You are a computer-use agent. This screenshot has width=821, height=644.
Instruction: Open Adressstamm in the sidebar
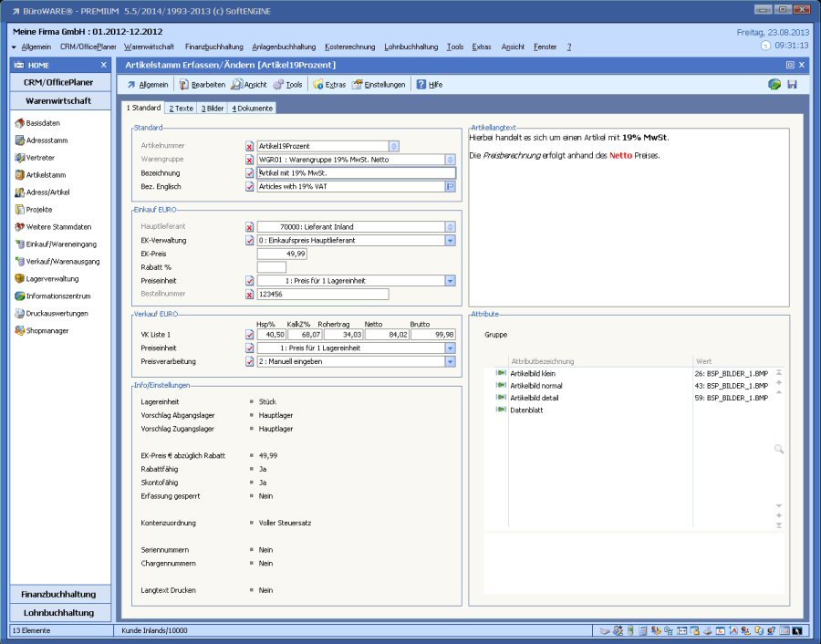point(41,140)
